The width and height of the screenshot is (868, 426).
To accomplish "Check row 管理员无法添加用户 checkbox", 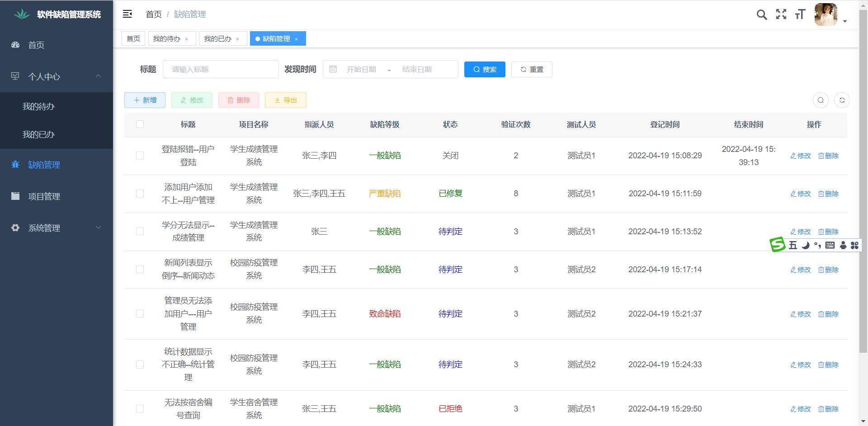I will tap(140, 313).
